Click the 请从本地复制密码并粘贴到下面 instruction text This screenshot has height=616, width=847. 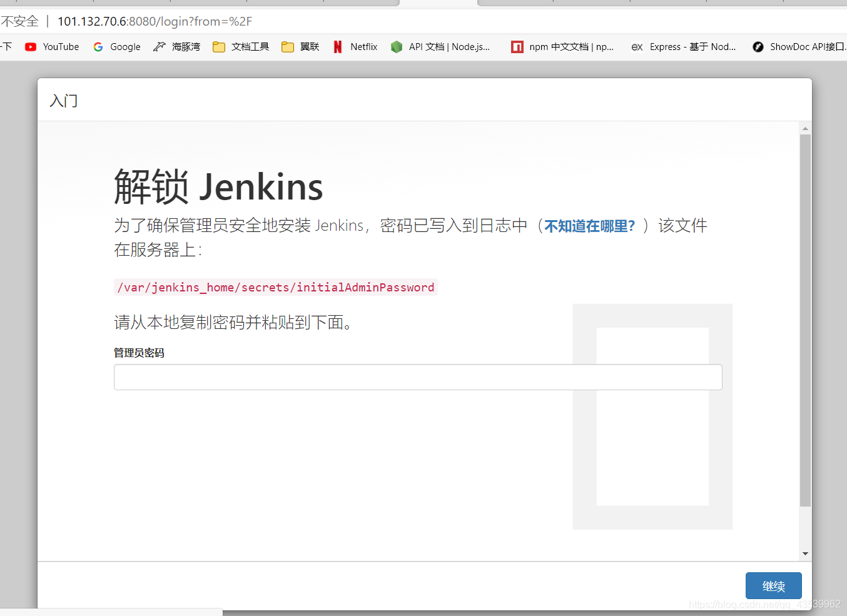pos(233,322)
